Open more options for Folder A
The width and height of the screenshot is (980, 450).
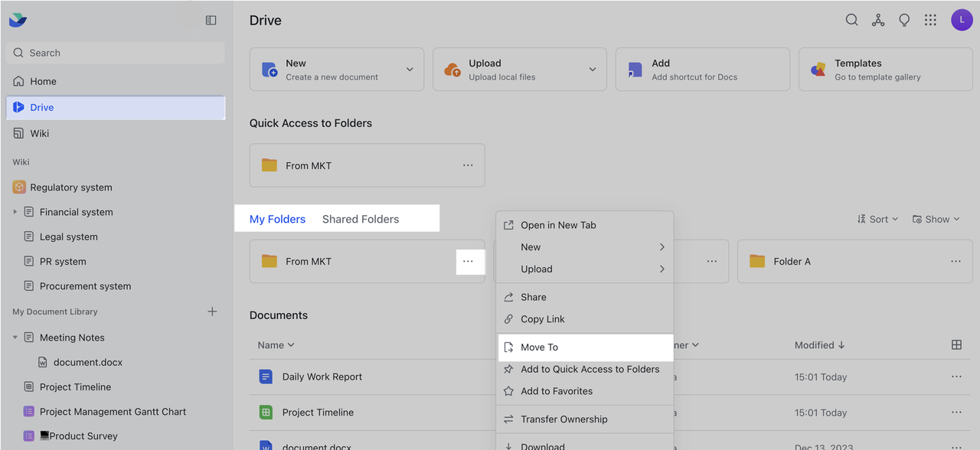(x=955, y=261)
